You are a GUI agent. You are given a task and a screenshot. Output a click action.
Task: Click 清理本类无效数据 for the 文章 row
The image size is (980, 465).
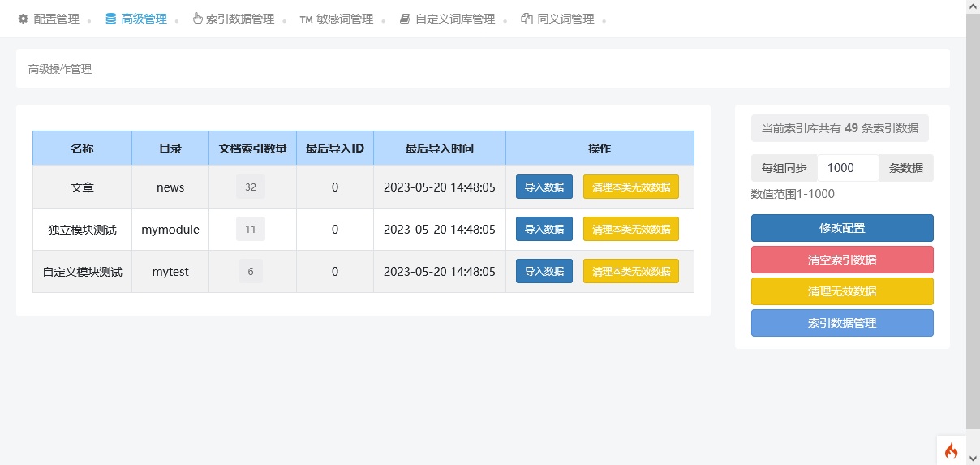pos(631,187)
